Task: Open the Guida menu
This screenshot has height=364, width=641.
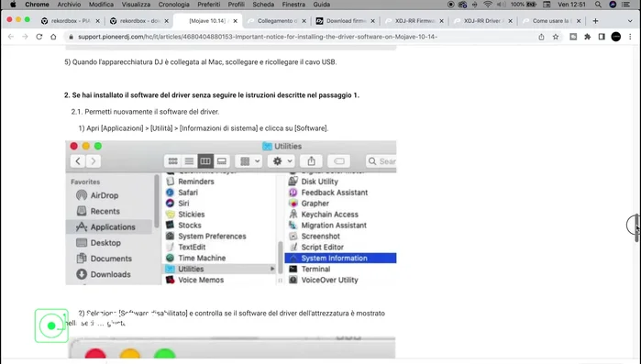Action: pos(322,5)
